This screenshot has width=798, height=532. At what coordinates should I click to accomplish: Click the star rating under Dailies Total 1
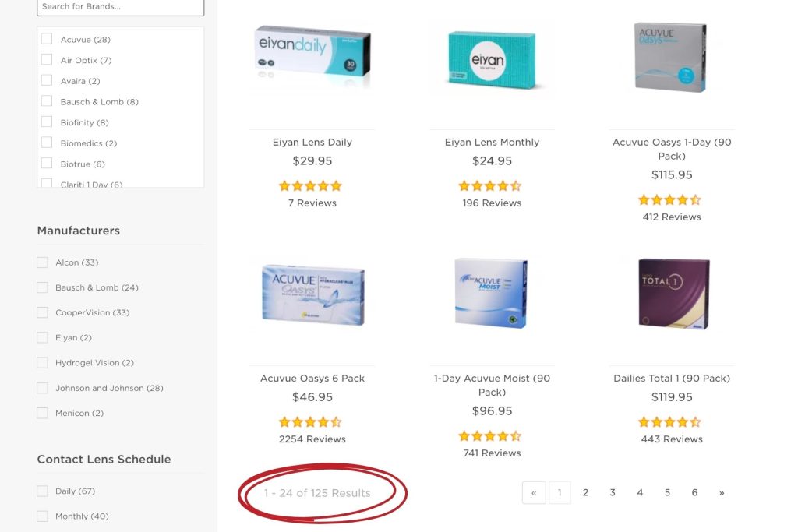click(669, 421)
